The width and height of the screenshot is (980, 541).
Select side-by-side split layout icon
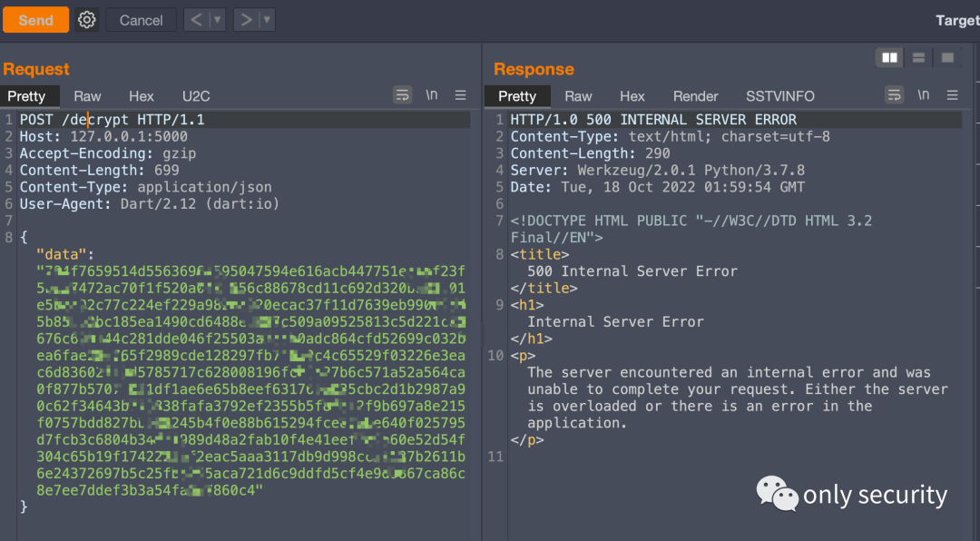click(889, 58)
